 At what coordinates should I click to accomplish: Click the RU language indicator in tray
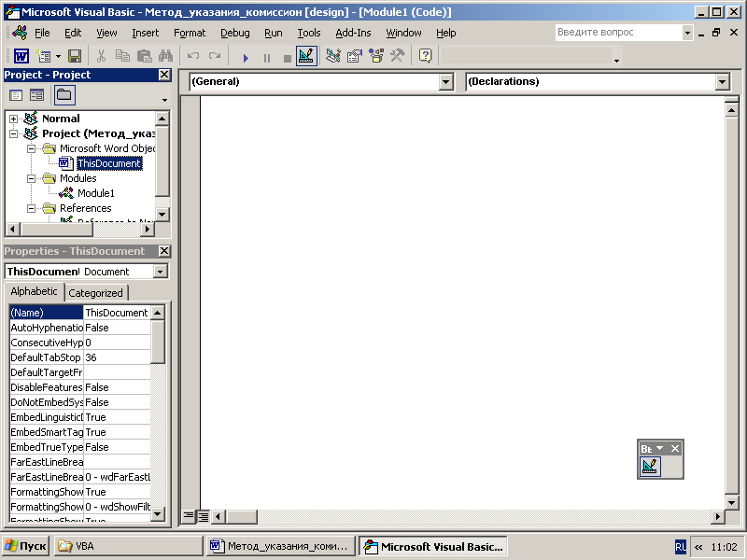[681, 547]
